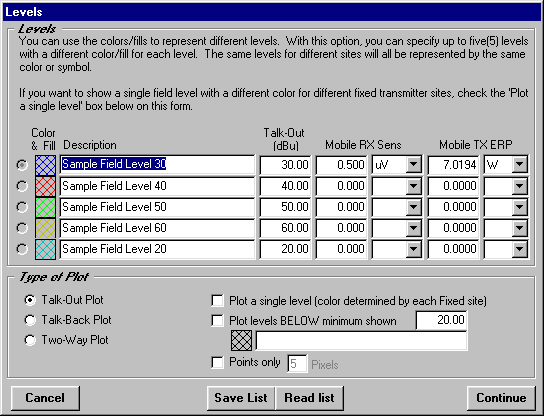The width and height of the screenshot is (544, 416).
Task: Click the Sample Field Level 60 description field
Action: click(x=157, y=228)
